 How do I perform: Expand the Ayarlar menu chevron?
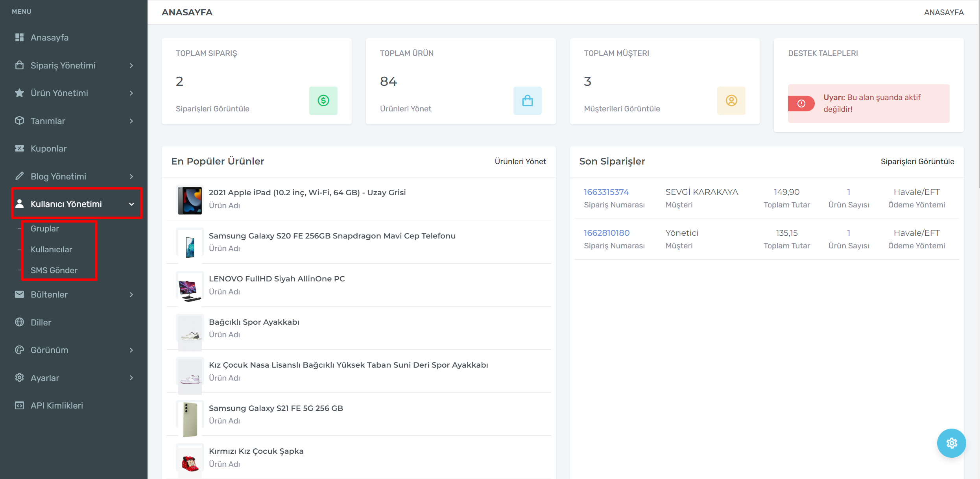[131, 378]
